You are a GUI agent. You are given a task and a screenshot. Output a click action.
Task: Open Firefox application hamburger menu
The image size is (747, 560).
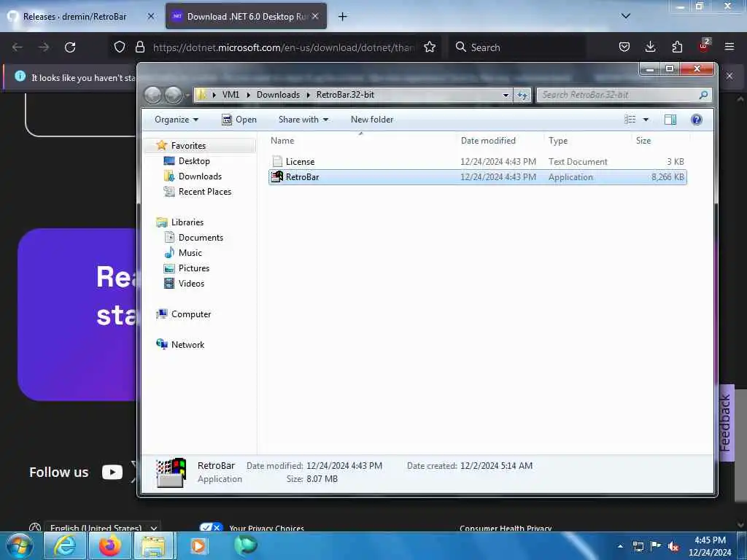(729, 47)
